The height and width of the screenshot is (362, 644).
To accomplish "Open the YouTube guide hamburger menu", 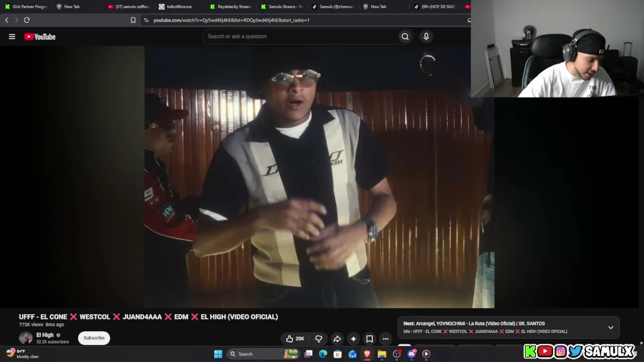I will click(12, 36).
